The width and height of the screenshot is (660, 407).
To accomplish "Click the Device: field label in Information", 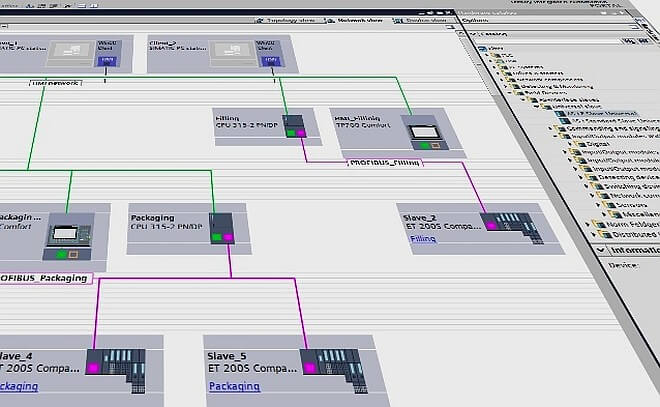I will click(623, 265).
